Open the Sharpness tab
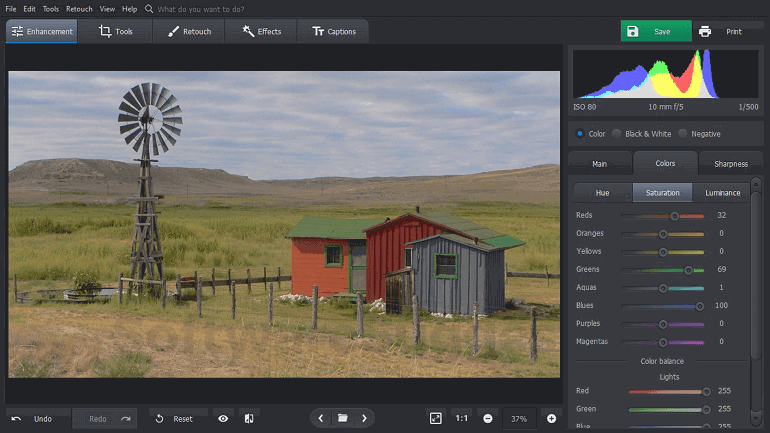Viewport: 770px width, 433px height. click(730, 163)
